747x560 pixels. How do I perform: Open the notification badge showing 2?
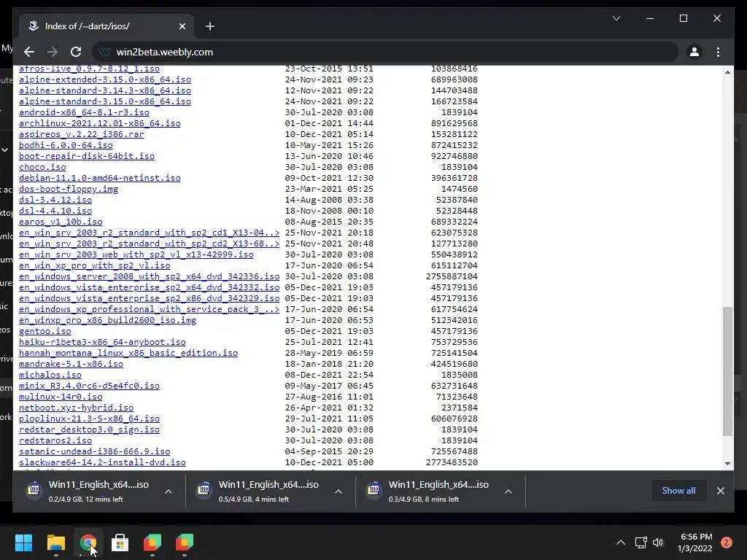(727, 542)
